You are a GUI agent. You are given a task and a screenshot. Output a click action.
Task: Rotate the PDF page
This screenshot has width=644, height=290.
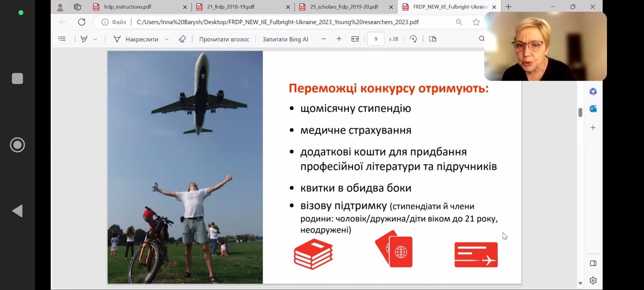coord(413,39)
